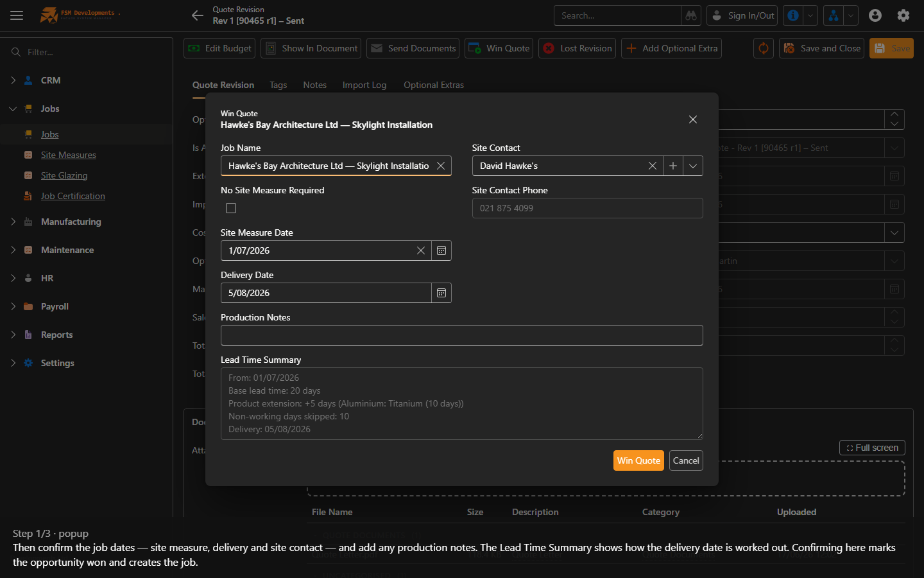This screenshot has width=924, height=578.
Task: Go back using the left arrow
Action: coord(198,15)
